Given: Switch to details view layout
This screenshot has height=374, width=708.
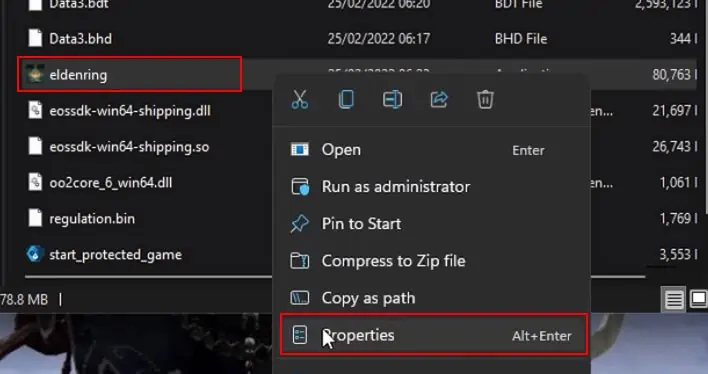Looking at the screenshot, I should [x=674, y=299].
